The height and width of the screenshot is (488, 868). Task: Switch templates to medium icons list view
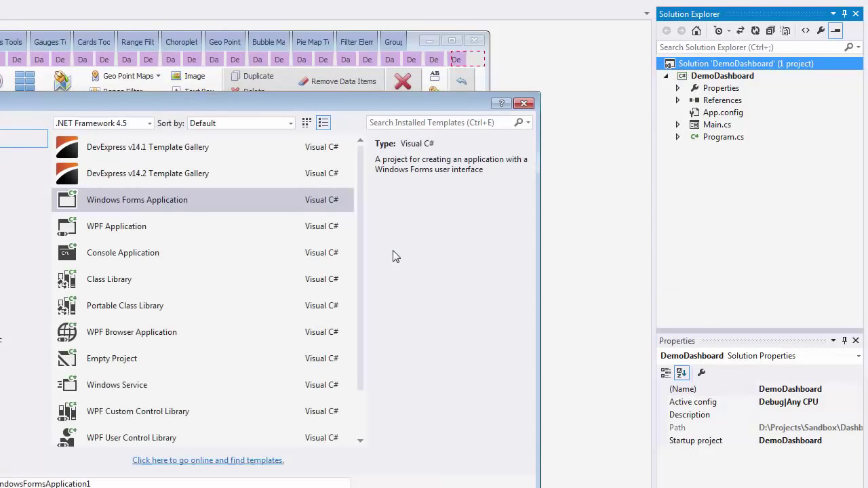323,123
